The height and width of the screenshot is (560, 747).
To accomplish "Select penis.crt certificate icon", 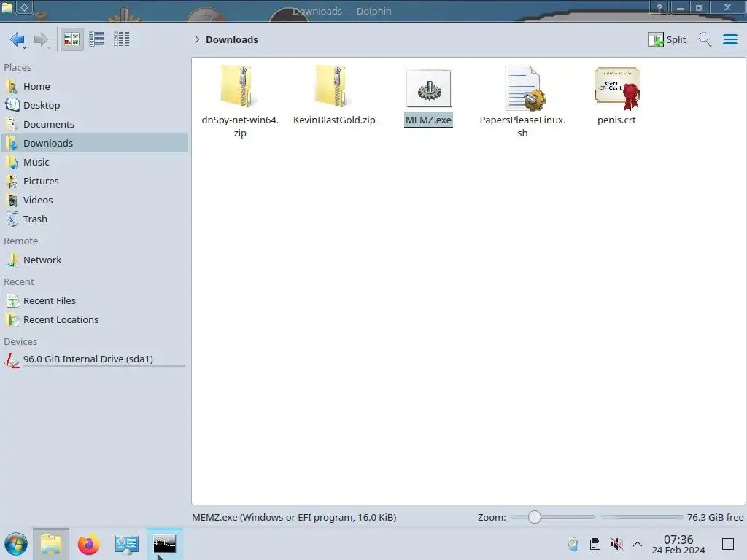I will [x=617, y=88].
